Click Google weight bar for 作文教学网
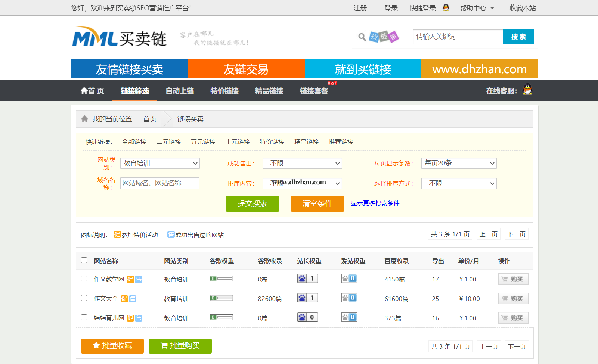 click(221, 279)
